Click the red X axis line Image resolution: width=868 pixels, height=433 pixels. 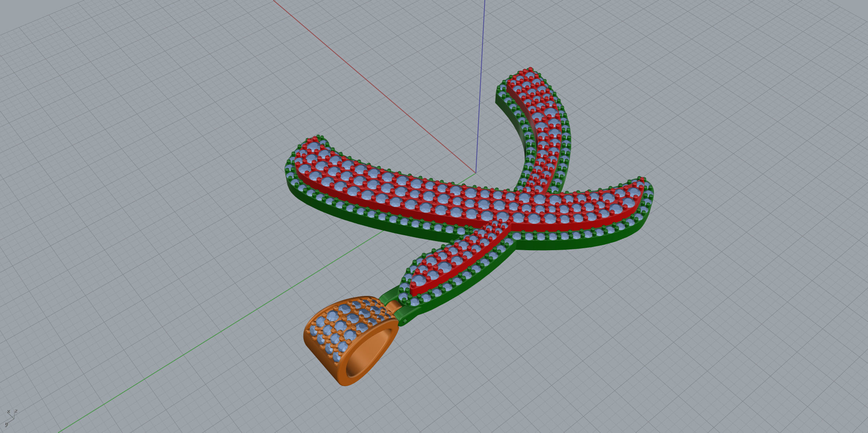(x=374, y=87)
